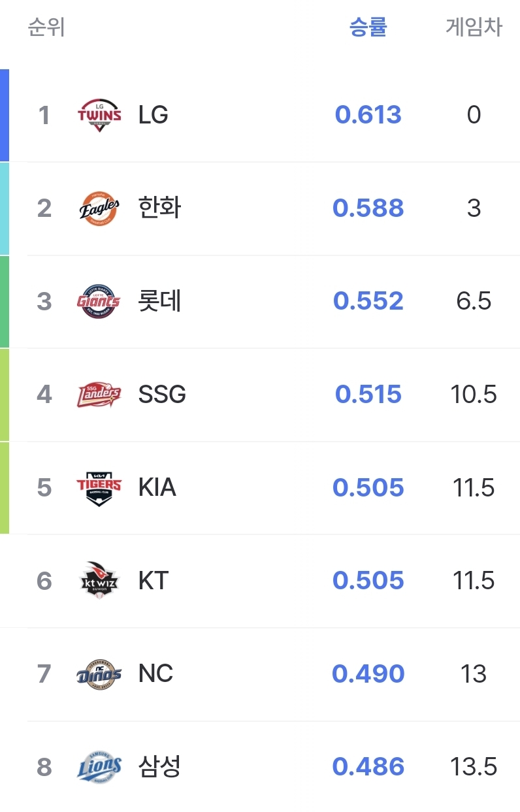Open the Samsung Lions logo

point(99,767)
